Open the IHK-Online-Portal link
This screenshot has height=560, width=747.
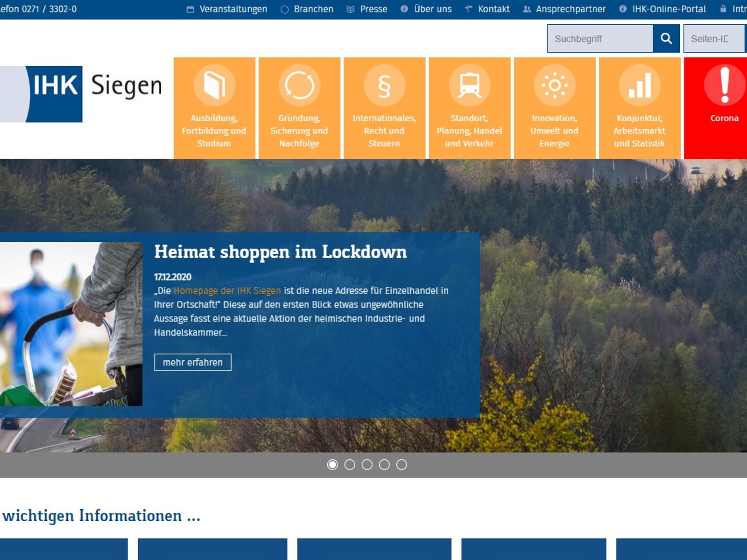tap(669, 9)
